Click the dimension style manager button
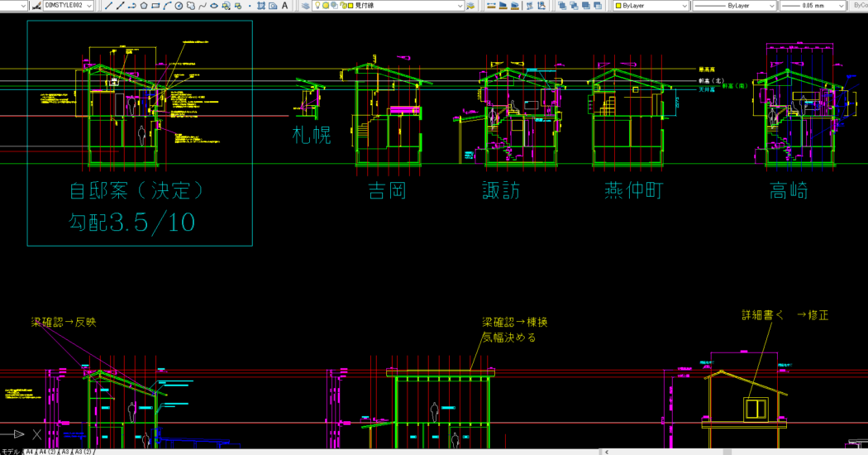 point(36,6)
